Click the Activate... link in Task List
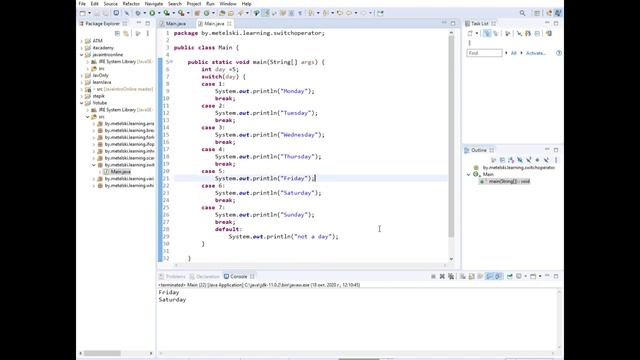 point(536,53)
